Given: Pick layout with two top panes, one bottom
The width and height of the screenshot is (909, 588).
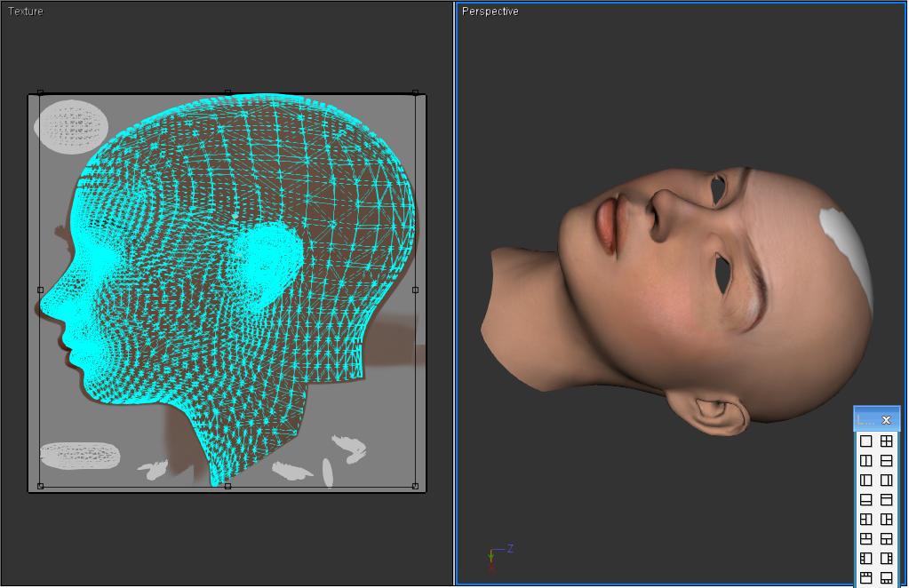Looking at the screenshot, I should point(866,538).
